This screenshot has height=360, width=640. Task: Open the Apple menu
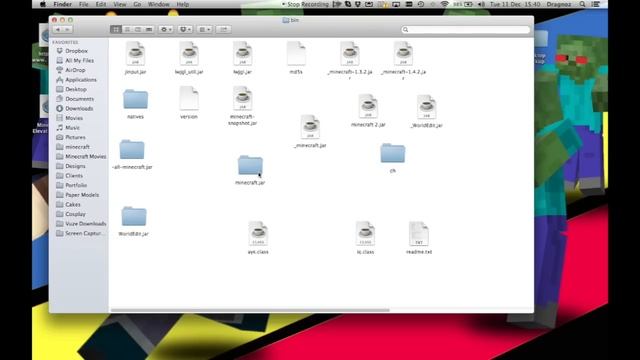(42, 4)
